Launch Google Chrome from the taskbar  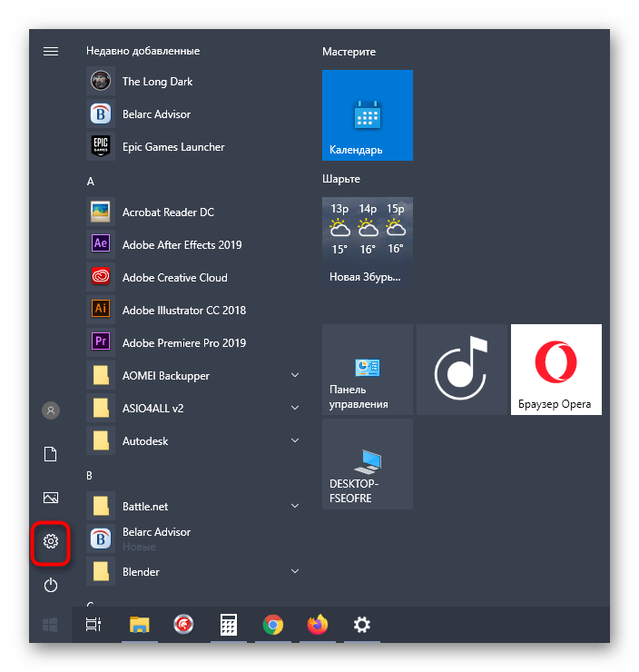273,625
